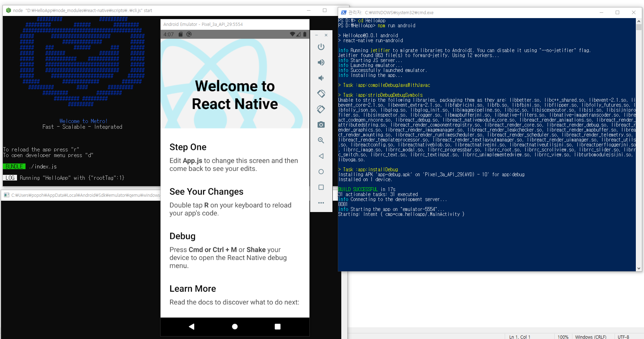Click emulator toolbar overview square icon

click(321, 187)
